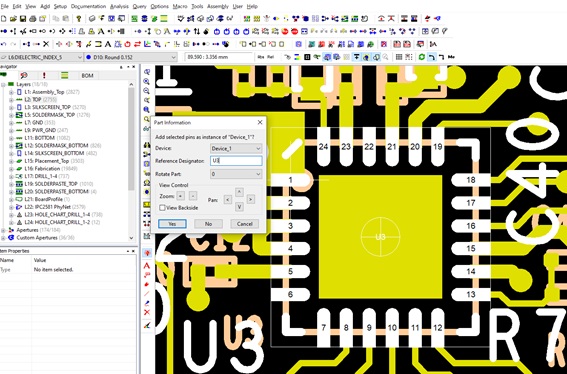This screenshot has width=567, height=374.
Task: Open file with the folder icon
Action: (x=13, y=18)
